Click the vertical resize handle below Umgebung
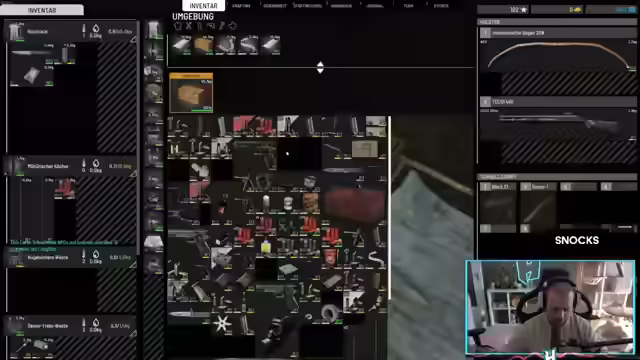The image size is (640, 360). pyautogui.click(x=320, y=67)
